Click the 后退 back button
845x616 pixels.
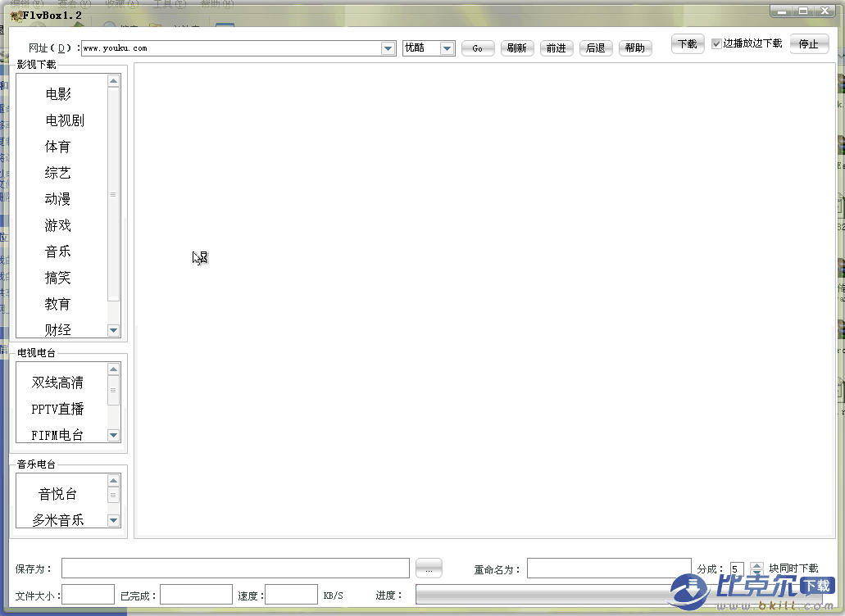(x=596, y=48)
